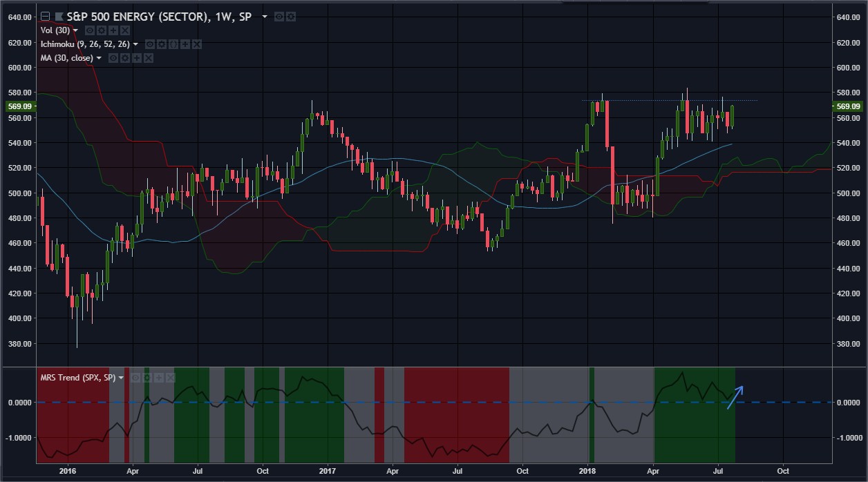Open Vol (30) indicator settings gear
The height and width of the screenshot is (482, 868).
tap(102, 30)
